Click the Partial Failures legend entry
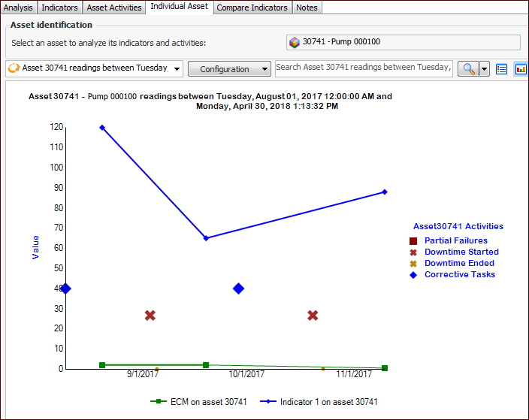Screen dimensions: 529x420 (x=456, y=240)
